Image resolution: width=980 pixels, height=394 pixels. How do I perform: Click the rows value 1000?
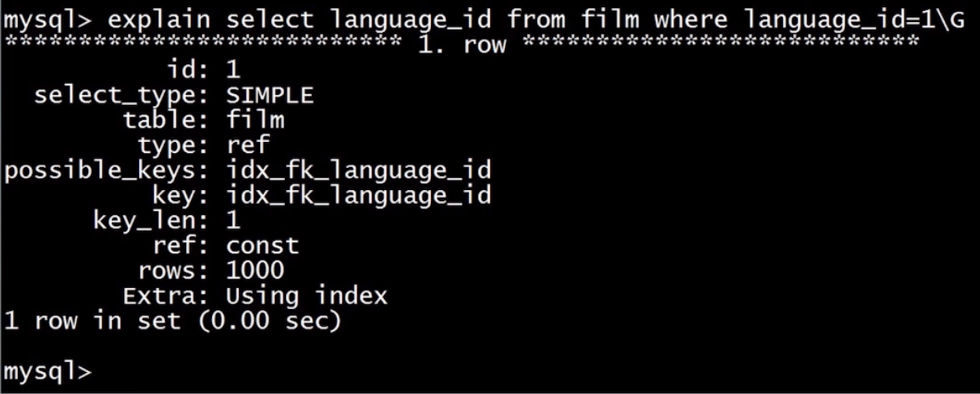pos(254,270)
